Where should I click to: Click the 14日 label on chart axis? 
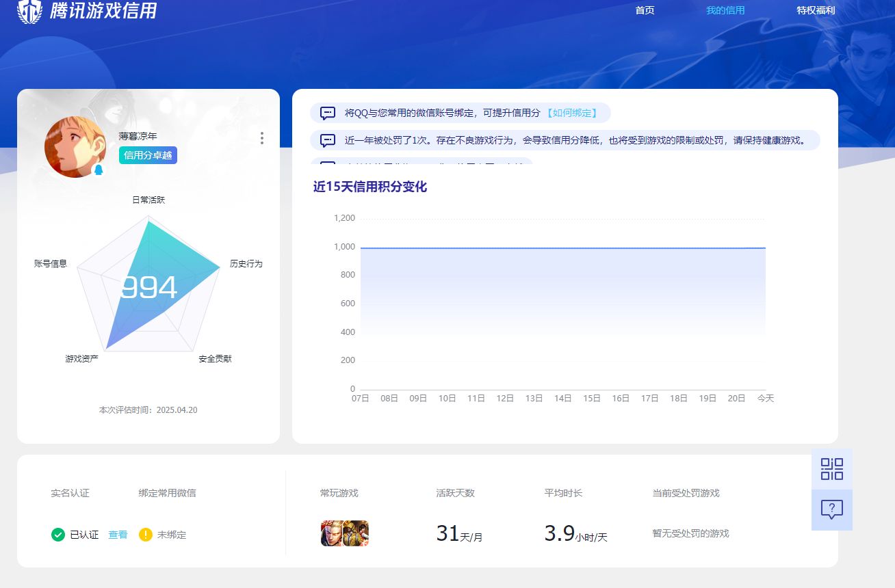click(563, 398)
